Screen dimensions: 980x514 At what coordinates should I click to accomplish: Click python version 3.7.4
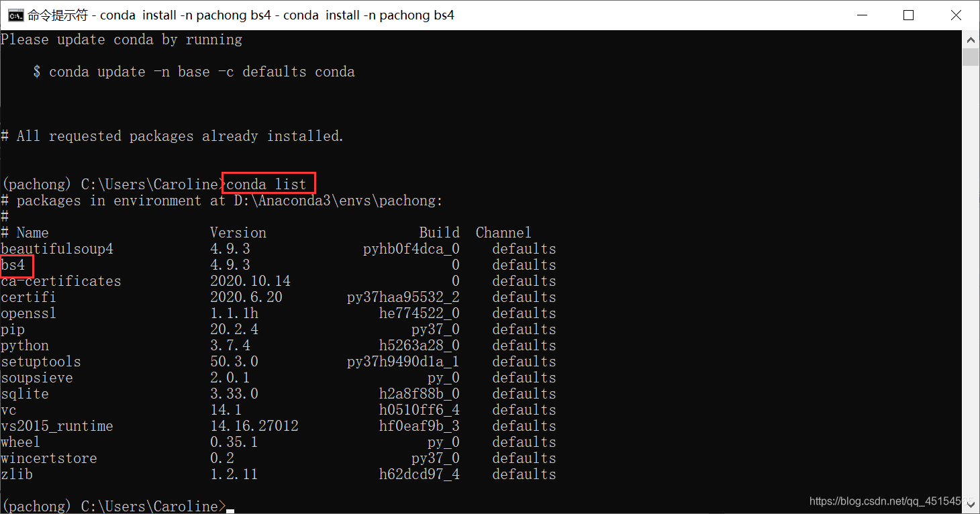coord(230,346)
